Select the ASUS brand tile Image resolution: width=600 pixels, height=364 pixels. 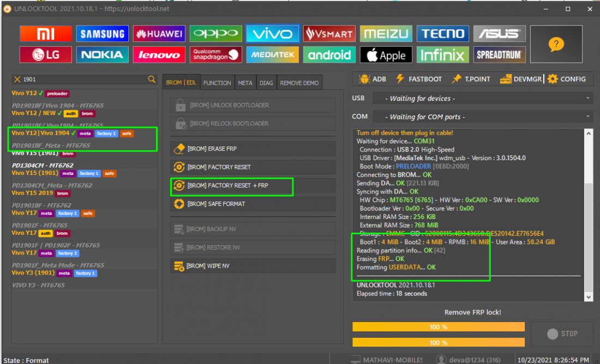[499, 34]
